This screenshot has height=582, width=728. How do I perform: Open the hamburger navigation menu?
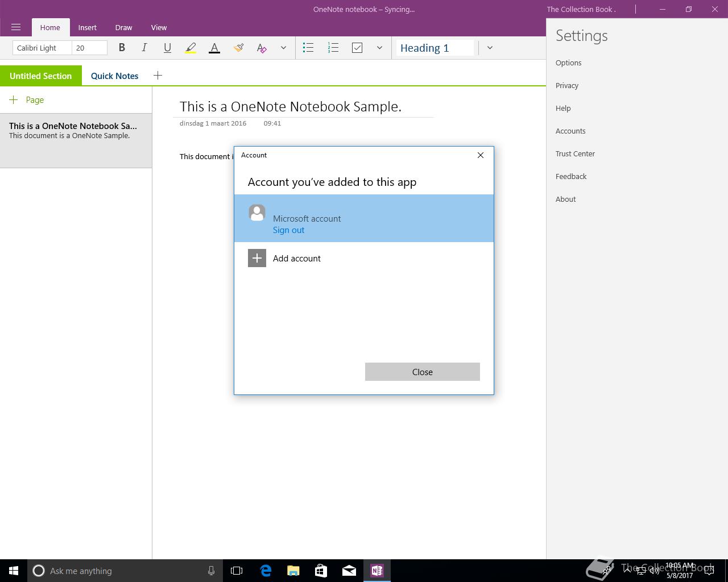click(16, 27)
